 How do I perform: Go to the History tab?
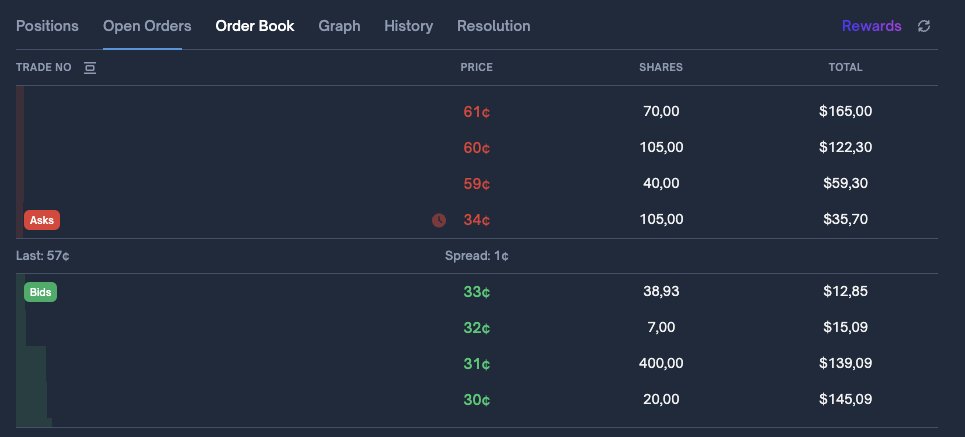point(408,26)
